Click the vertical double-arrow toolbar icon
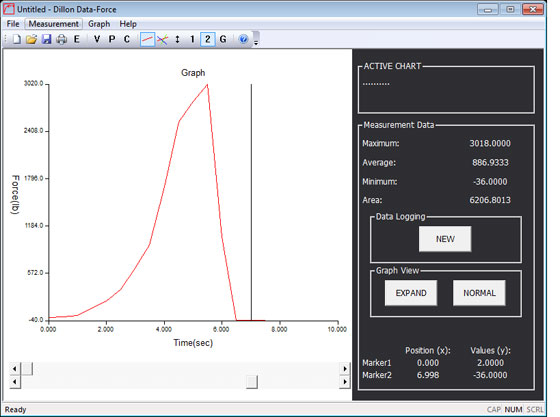The width and height of the screenshot is (560, 417). (178, 39)
